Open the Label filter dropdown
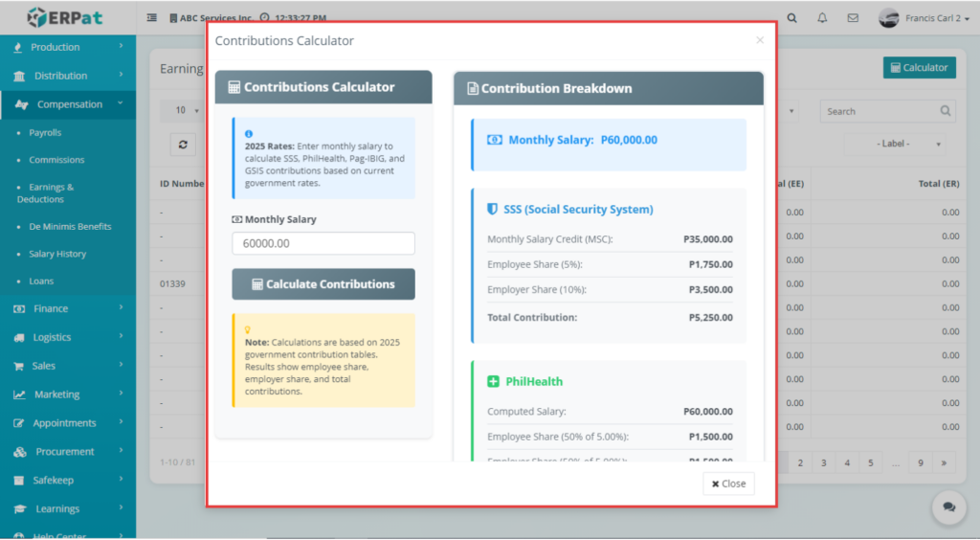This screenshot has height=540, width=980. tap(895, 144)
